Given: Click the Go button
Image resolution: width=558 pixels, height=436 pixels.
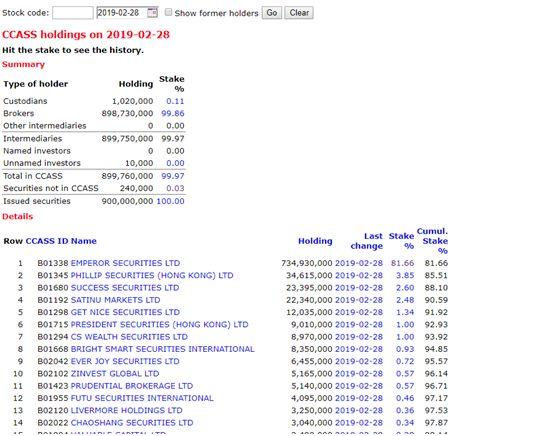Looking at the screenshot, I should [272, 13].
